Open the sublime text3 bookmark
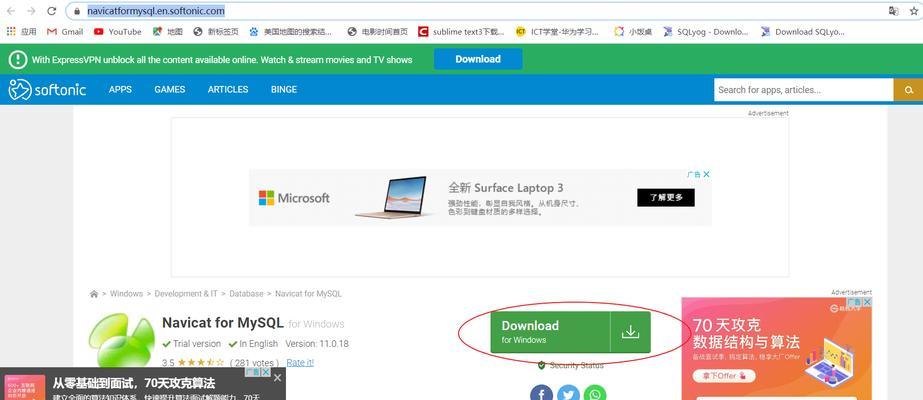 click(461, 32)
